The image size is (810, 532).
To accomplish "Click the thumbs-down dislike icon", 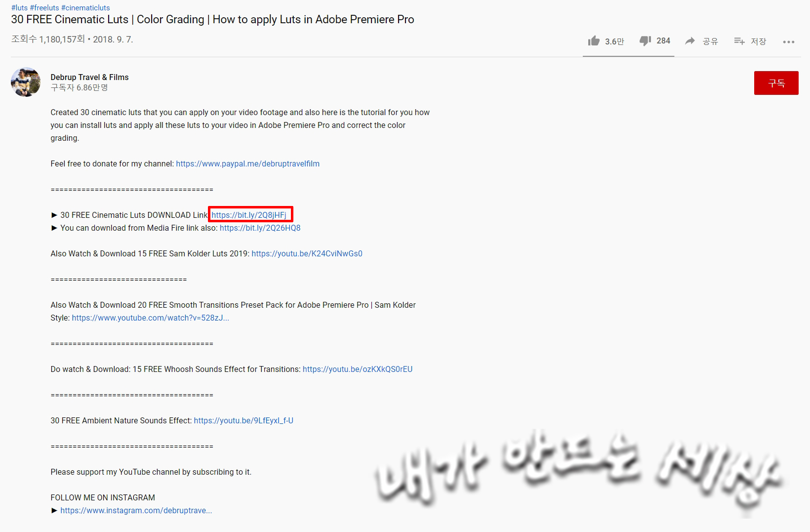I will point(645,41).
